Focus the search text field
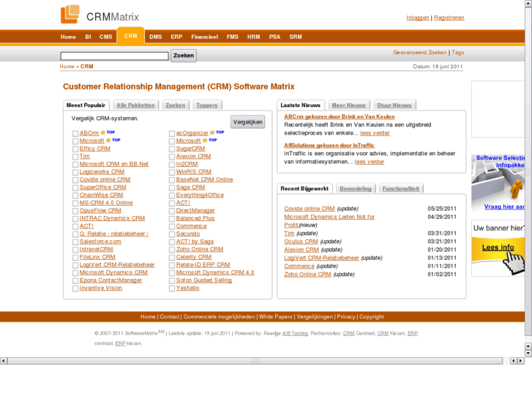The image size is (532, 399). (x=114, y=56)
